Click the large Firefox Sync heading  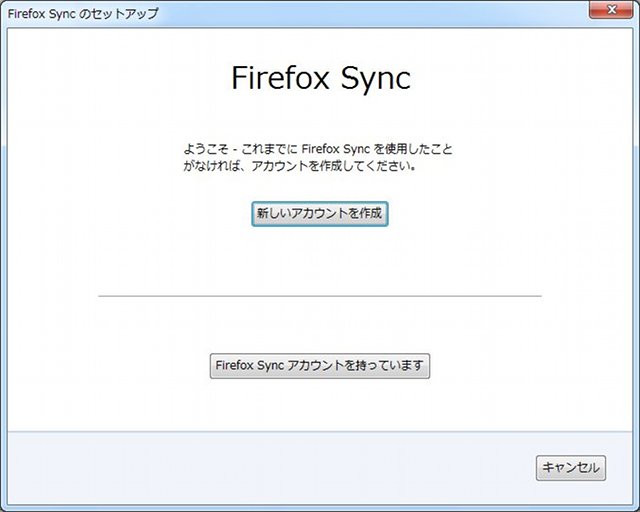point(321,78)
